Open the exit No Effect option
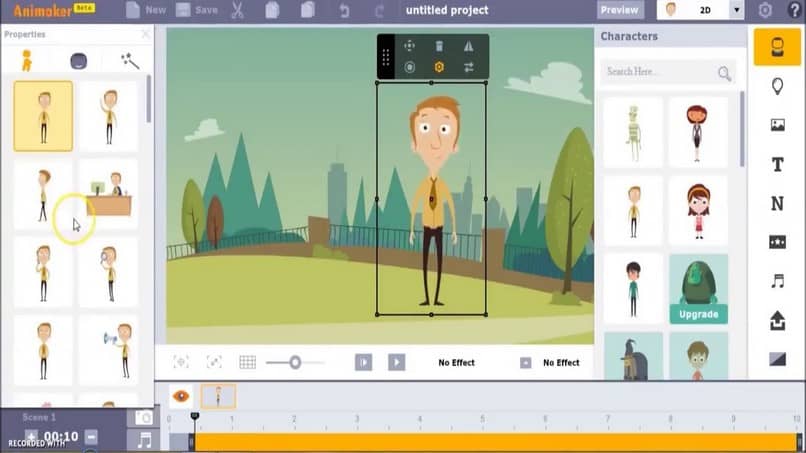 (561, 363)
